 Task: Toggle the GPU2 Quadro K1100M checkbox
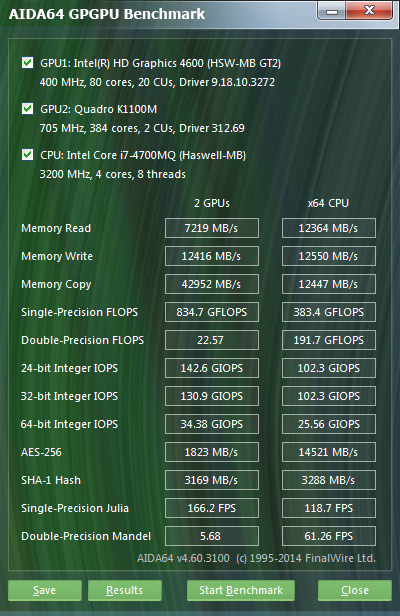click(28, 109)
